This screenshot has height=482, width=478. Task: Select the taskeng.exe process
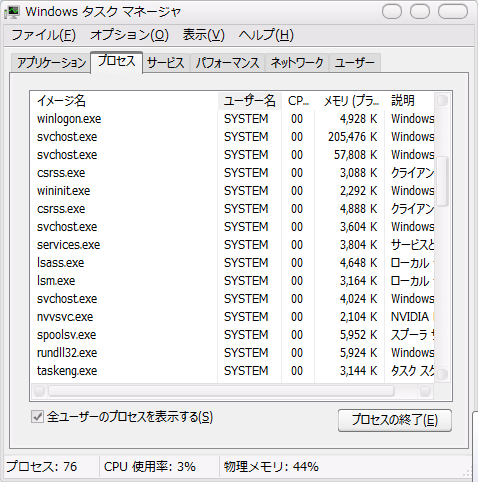tap(233, 371)
